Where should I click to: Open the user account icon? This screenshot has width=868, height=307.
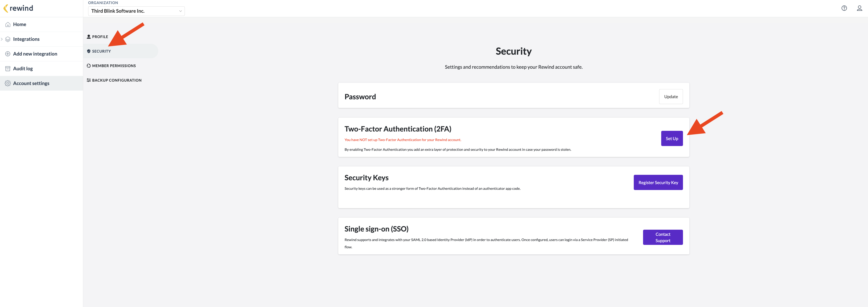pos(860,8)
